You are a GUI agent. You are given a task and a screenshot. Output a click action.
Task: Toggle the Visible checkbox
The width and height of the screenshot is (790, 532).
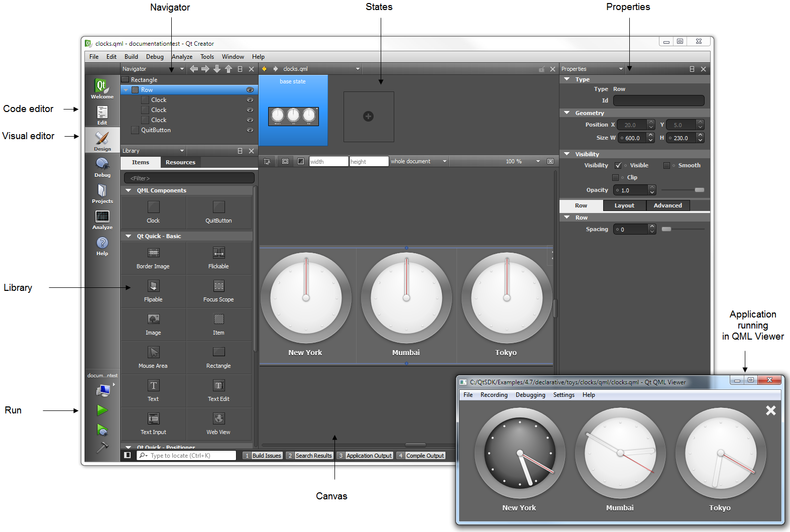[618, 165]
